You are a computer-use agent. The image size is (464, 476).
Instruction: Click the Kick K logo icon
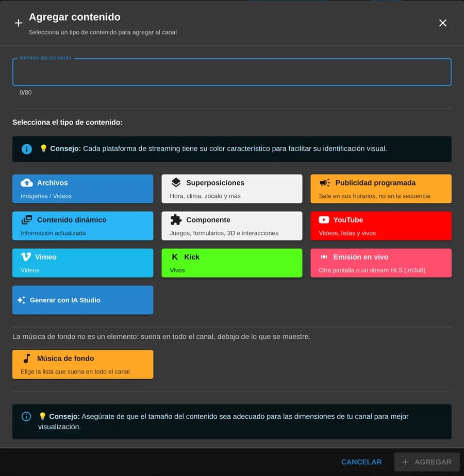175,257
